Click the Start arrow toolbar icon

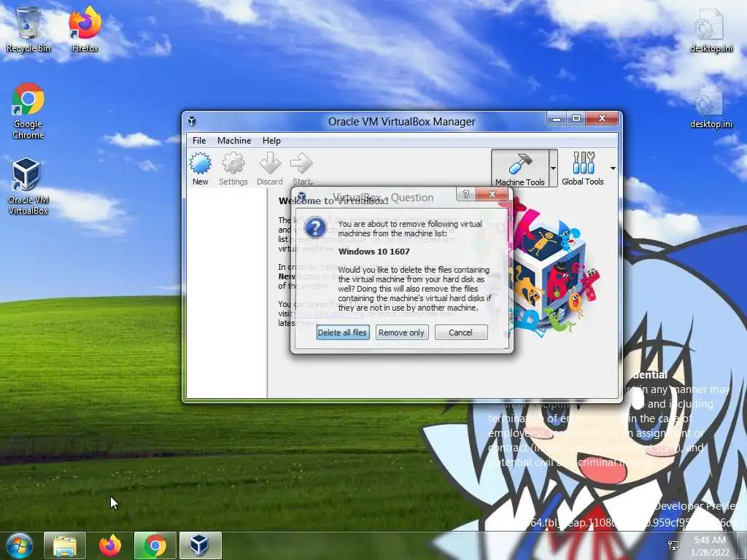click(301, 168)
